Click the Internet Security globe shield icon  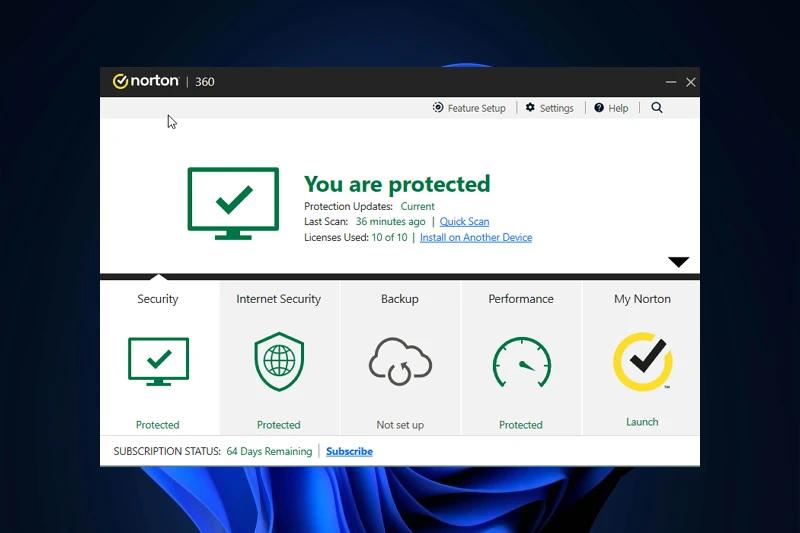[x=279, y=362]
